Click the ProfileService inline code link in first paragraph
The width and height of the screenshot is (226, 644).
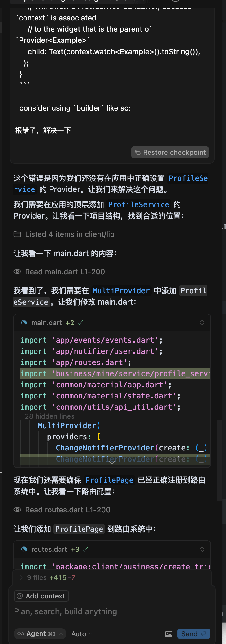click(x=111, y=184)
